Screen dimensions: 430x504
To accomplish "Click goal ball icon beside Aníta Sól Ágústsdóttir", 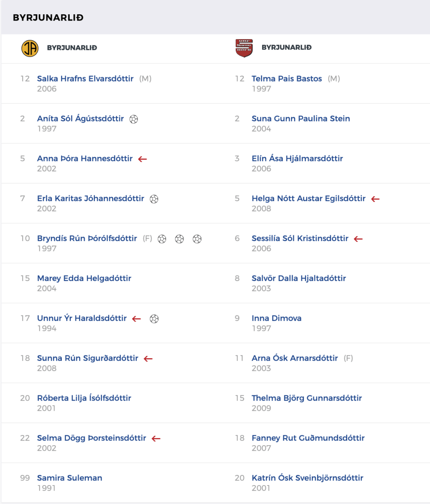I will coord(134,119).
